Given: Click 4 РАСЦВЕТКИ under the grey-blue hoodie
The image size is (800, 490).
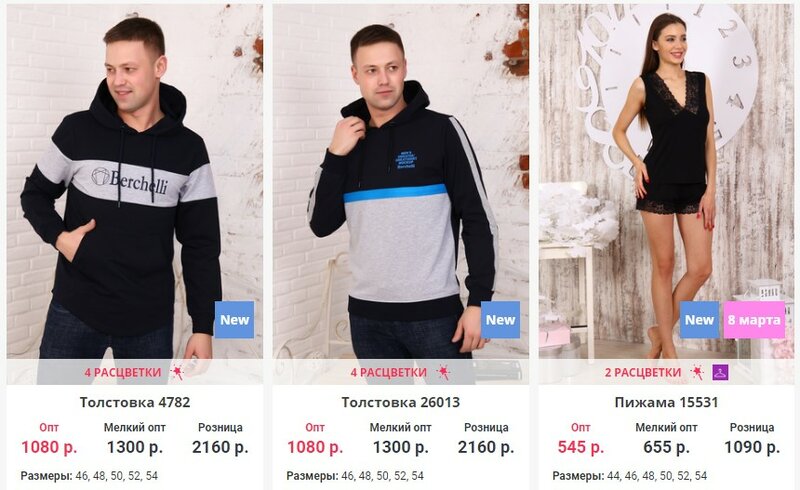Looking at the screenshot, I should click(389, 373).
